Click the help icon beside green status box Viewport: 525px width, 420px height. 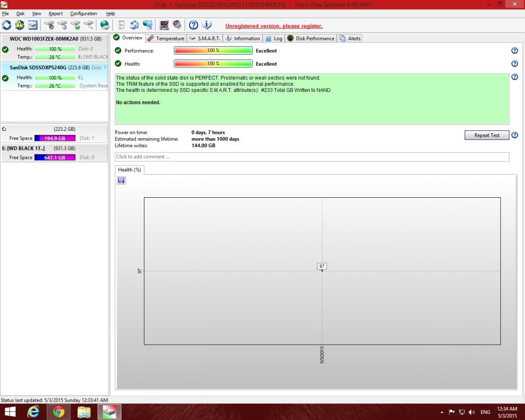tap(514, 77)
